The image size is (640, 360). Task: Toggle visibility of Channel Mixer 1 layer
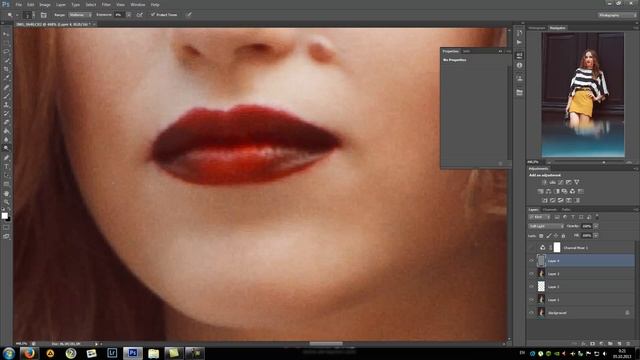pyautogui.click(x=531, y=248)
